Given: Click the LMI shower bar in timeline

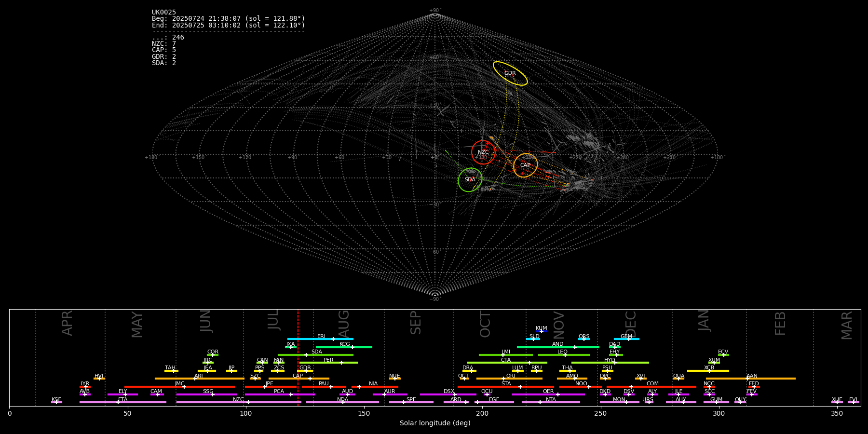Looking at the screenshot, I should (506, 355).
